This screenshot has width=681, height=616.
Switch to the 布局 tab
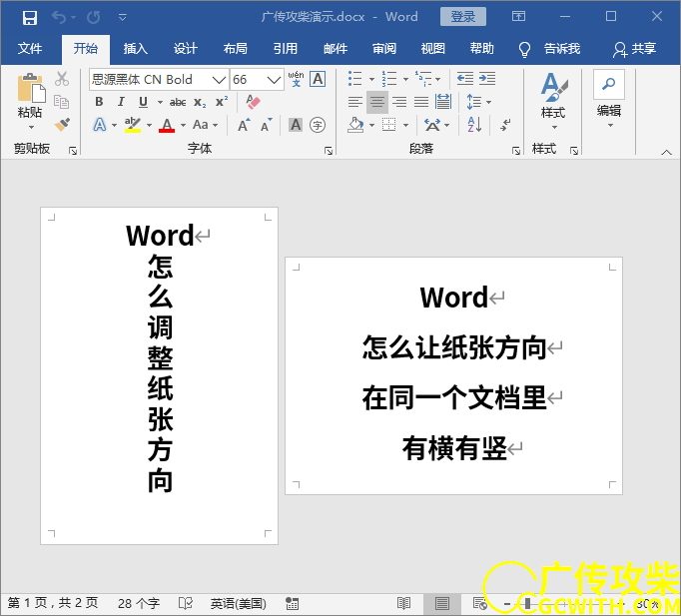tap(236, 48)
